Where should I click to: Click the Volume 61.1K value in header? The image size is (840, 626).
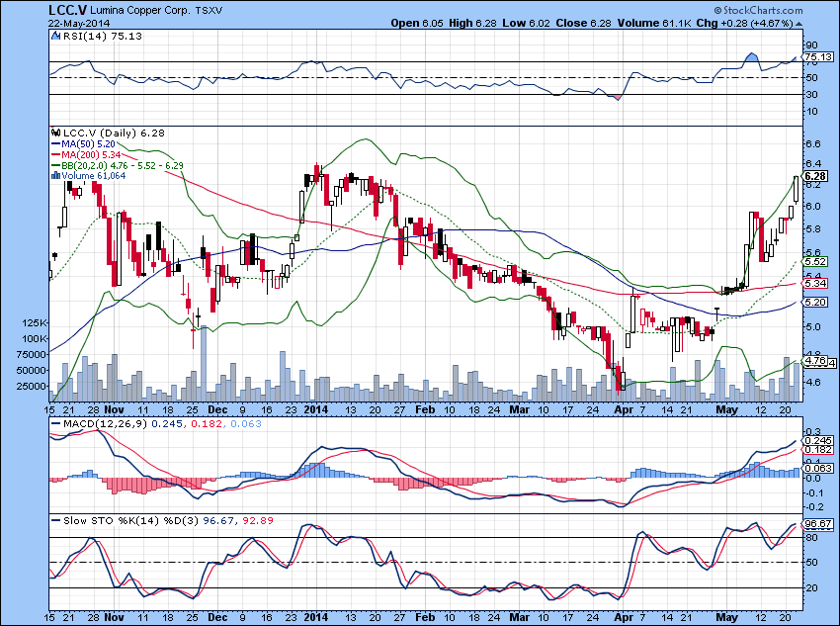click(654, 23)
